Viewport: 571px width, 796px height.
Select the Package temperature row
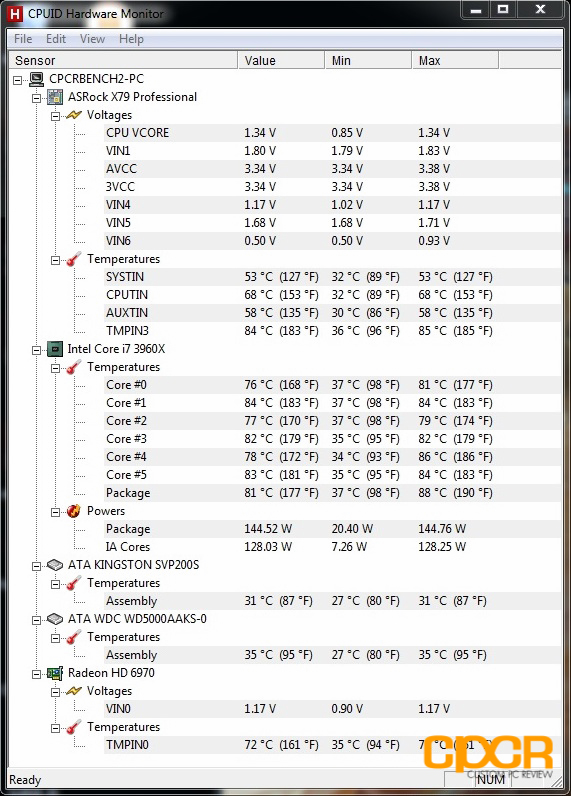pyautogui.click(x=333, y=493)
